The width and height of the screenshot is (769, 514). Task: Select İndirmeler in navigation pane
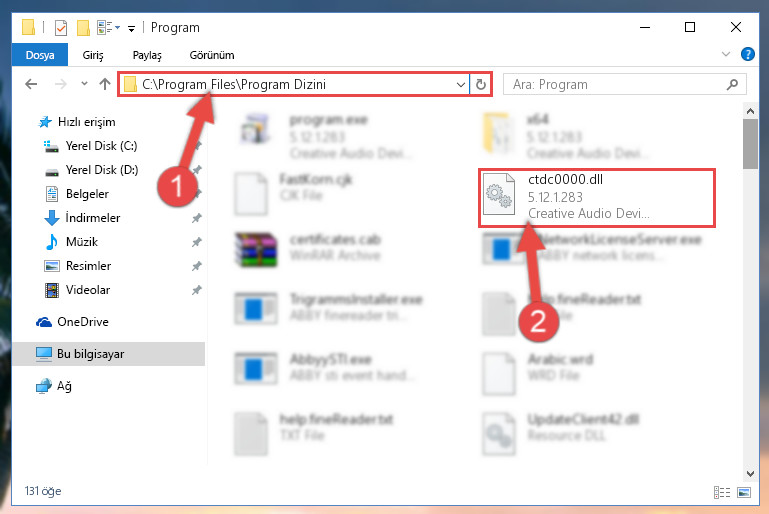click(93, 218)
